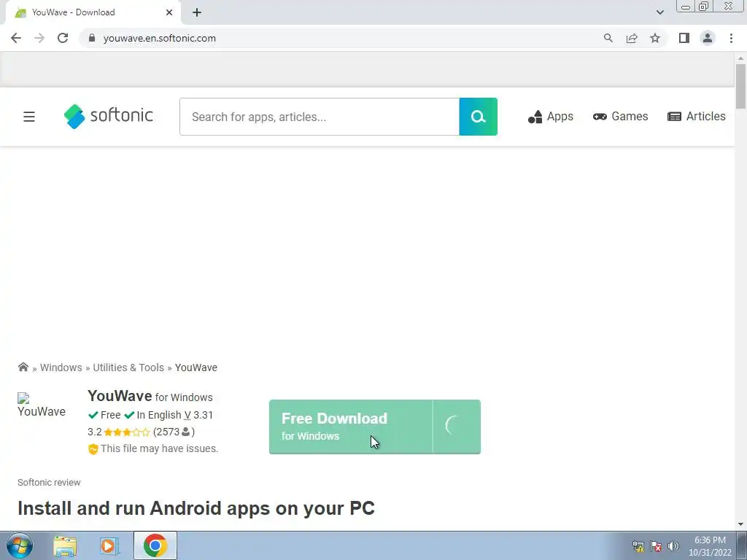View site security lock info

coord(92,38)
